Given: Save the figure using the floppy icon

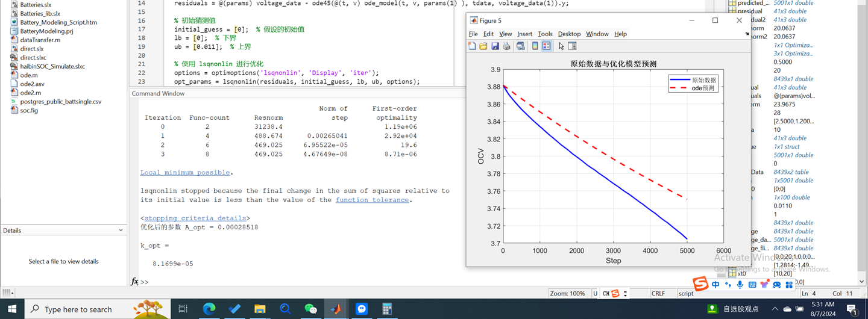Looking at the screenshot, I should 495,46.
